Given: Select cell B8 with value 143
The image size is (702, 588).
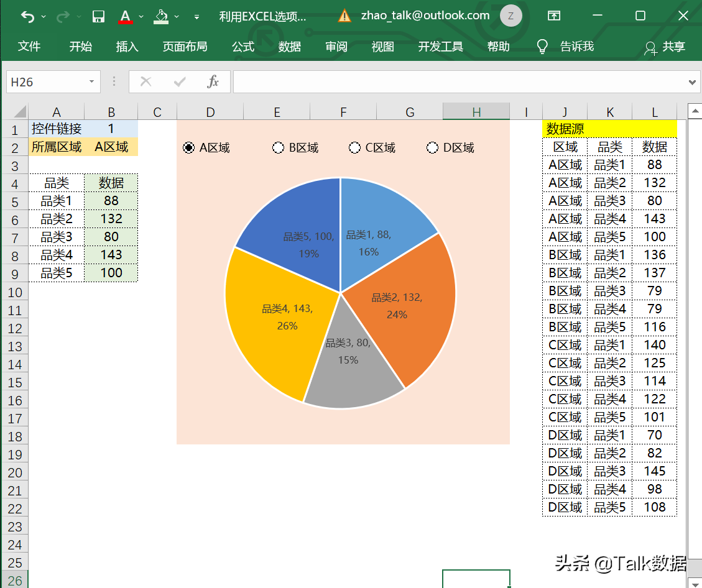Looking at the screenshot, I should pyautogui.click(x=111, y=255).
